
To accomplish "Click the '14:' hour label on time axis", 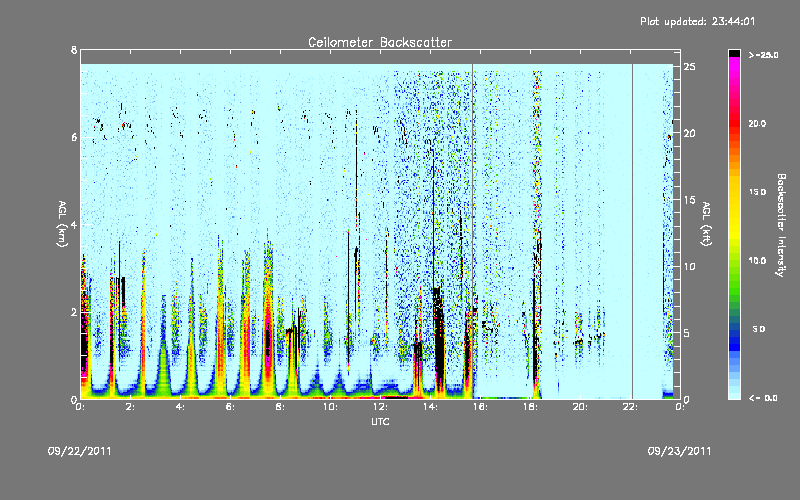I will point(430,407).
